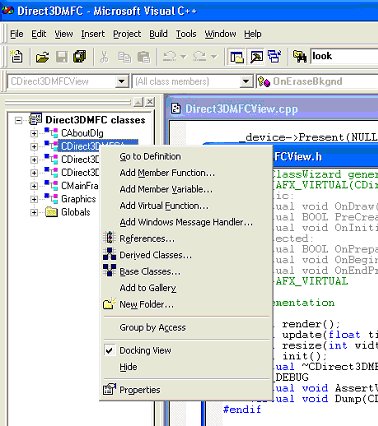Click the Window List toolbar icon
The height and width of the screenshot is (426, 378).
point(275,57)
